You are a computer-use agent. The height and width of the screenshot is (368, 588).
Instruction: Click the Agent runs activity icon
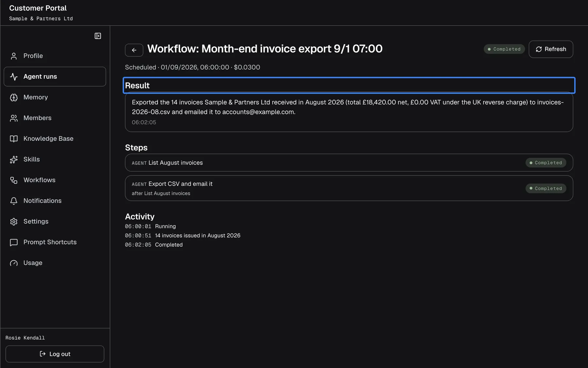point(14,77)
